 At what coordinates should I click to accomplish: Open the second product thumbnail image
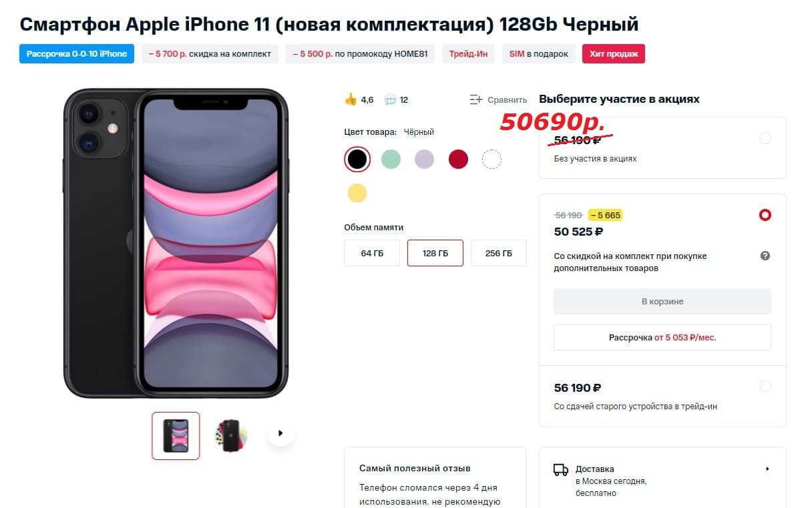231,436
